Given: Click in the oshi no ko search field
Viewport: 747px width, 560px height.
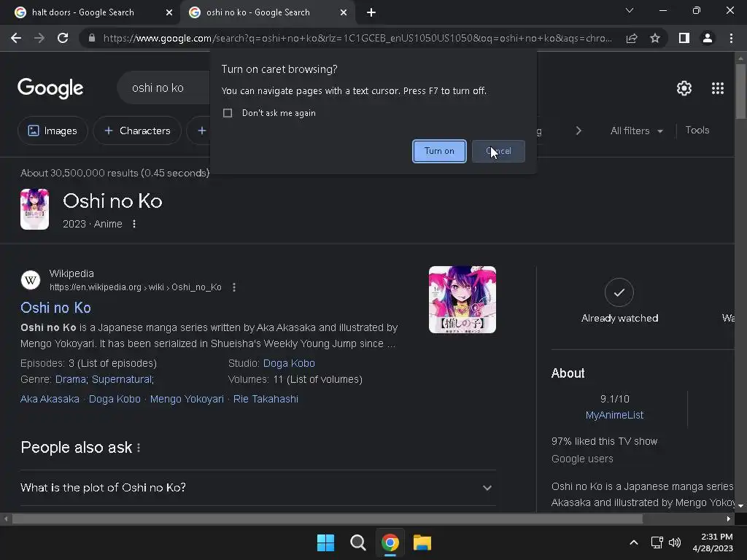Looking at the screenshot, I should coord(163,88).
